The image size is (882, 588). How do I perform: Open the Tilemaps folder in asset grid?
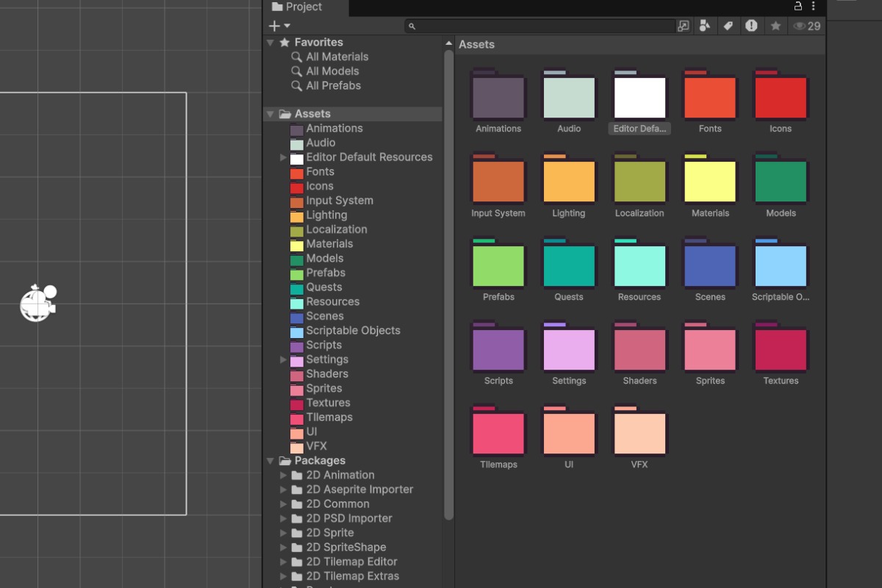498,434
